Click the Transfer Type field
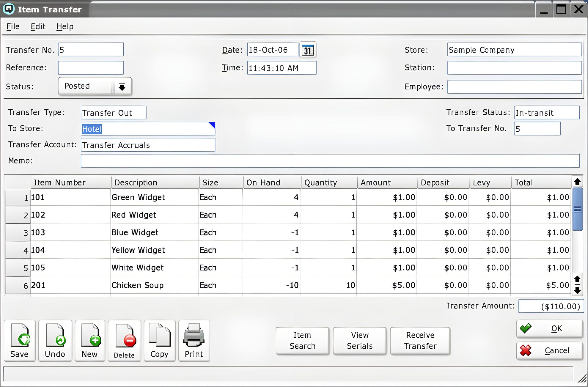This screenshot has width=588, height=387. pyautogui.click(x=114, y=113)
